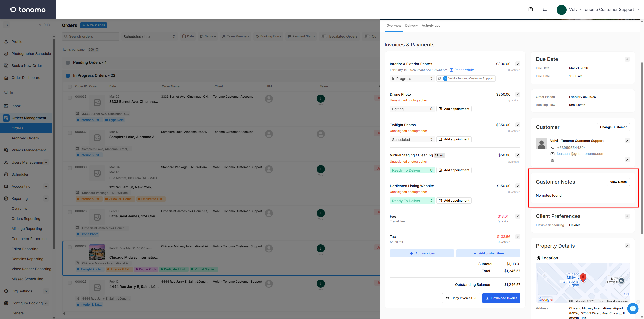Screen dimensions: 644x319
Task: Open the Editing status dropdown for Drone Photo
Action: (412, 109)
